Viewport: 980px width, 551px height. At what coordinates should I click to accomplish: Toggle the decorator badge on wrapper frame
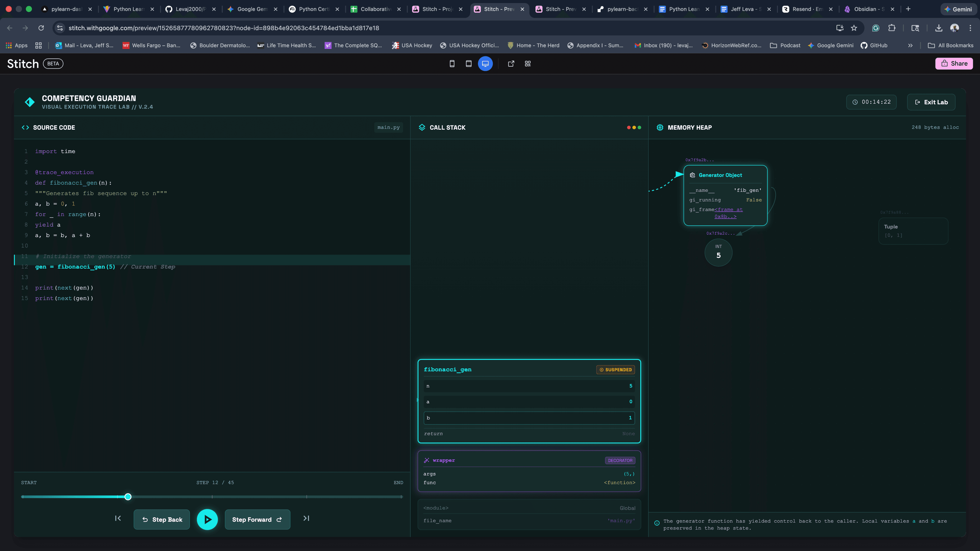(620, 460)
